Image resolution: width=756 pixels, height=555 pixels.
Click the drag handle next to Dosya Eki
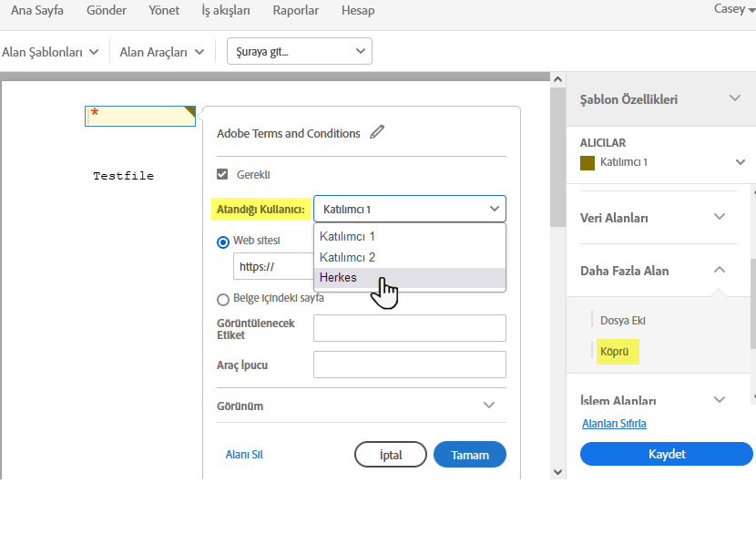point(592,321)
